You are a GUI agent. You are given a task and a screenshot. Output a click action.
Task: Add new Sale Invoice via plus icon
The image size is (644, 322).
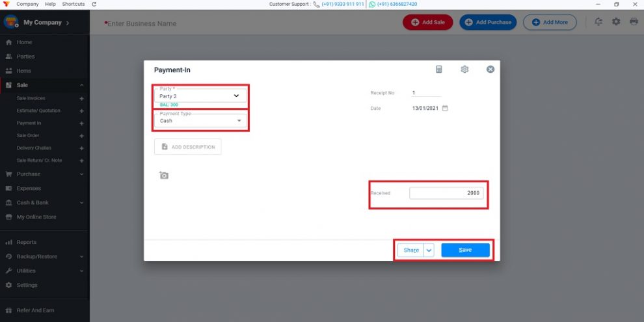tap(81, 99)
